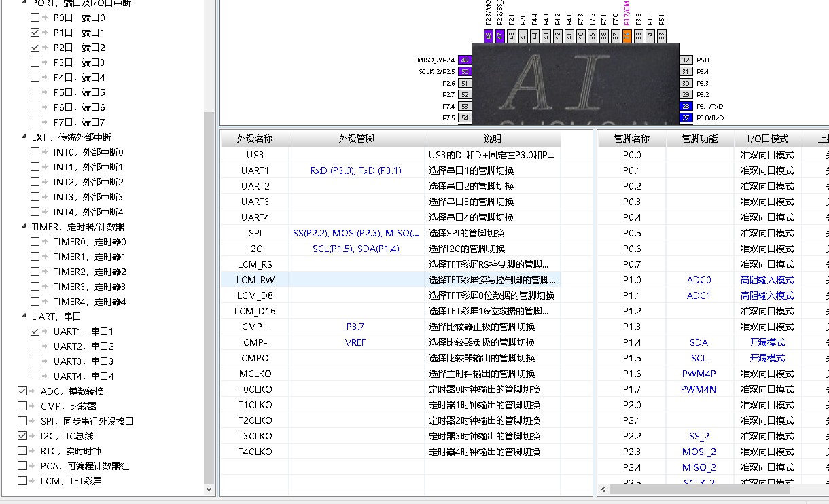Uncheck UART1 串口1 checkbox

35,331
